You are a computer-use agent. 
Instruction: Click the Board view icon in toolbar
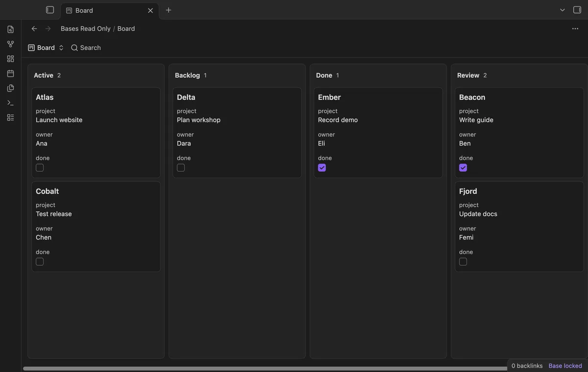(x=31, y=47)
